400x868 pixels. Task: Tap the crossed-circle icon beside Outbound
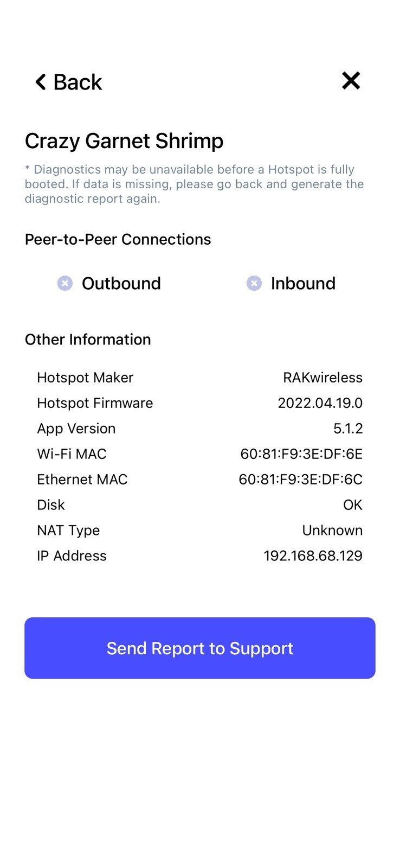point(64,283)
